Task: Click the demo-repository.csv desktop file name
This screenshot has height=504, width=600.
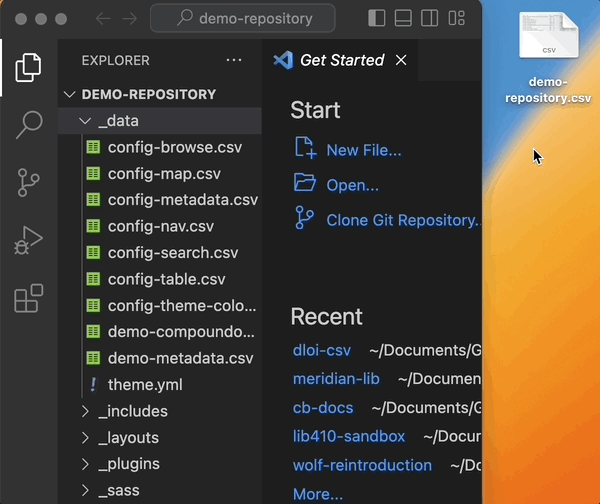Action: 548,90
